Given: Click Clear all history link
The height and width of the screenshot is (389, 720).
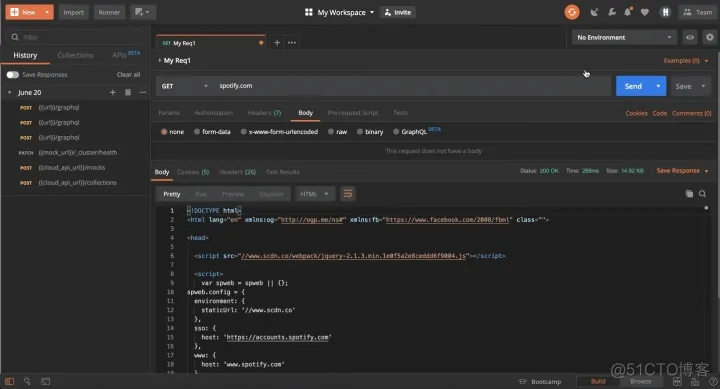Looking at the screenshot, I should click(x=128, y=74).
